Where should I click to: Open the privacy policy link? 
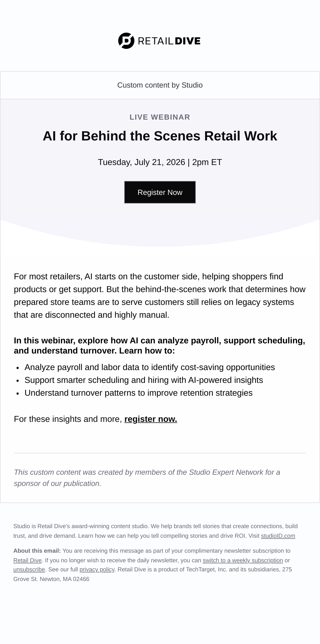pos(97,569)
